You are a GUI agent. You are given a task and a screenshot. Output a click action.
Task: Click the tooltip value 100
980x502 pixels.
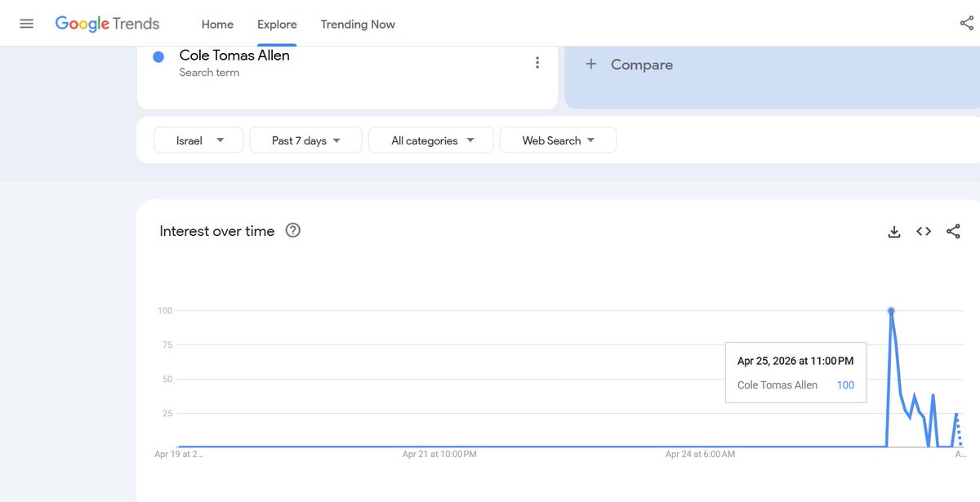click(x=845, y=385)
